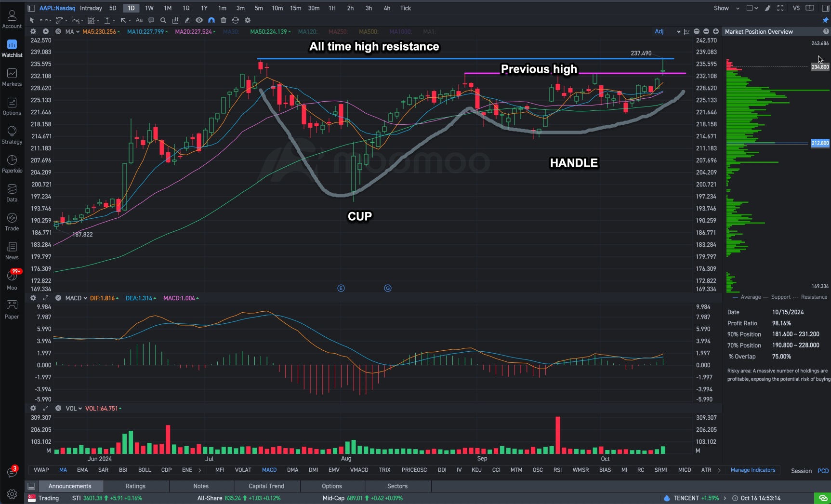831x504 pixels.
Task: Open the Data sidebar section
Action: (12, 193)
